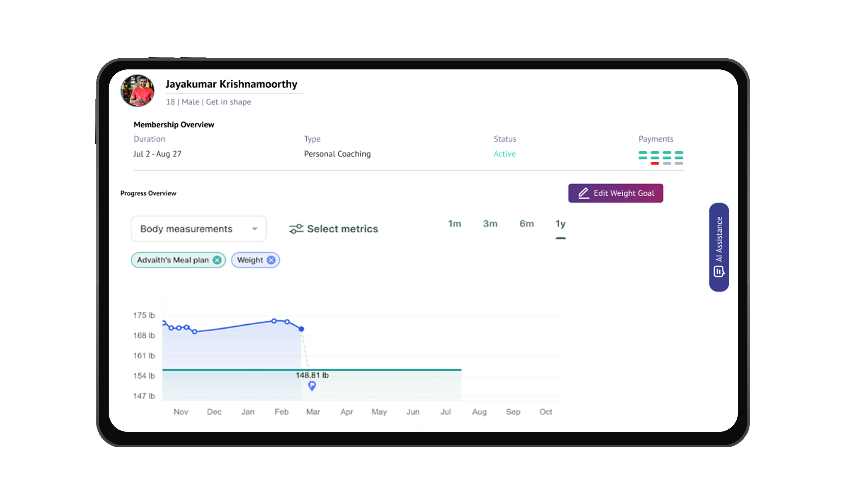Open the Get in shape goal link
This screenshot has height=504, width=845.
click(x=228, y=102)
